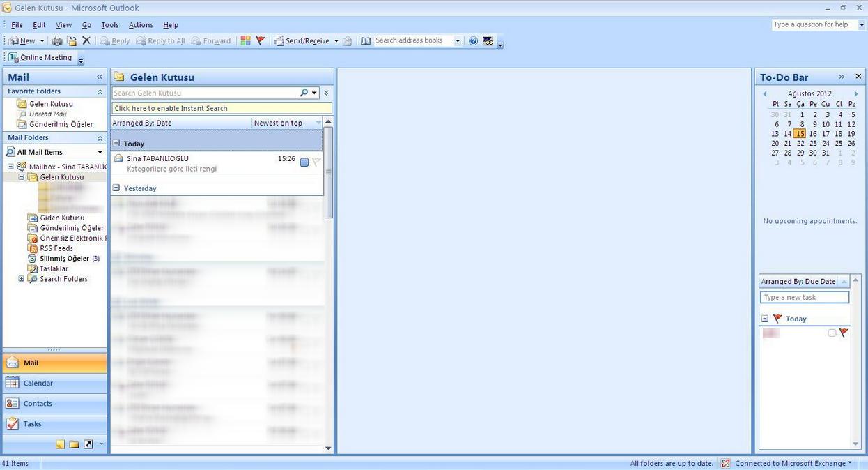Click the Help question mark icon
The height and width of the screenshot is (470, 868).
(474, 41)
